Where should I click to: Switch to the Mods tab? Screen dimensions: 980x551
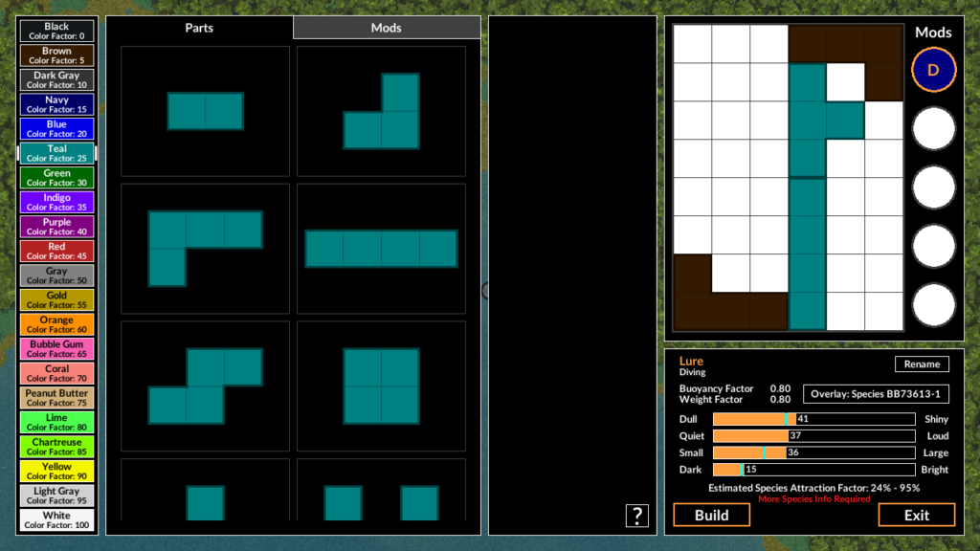point(387,28)
